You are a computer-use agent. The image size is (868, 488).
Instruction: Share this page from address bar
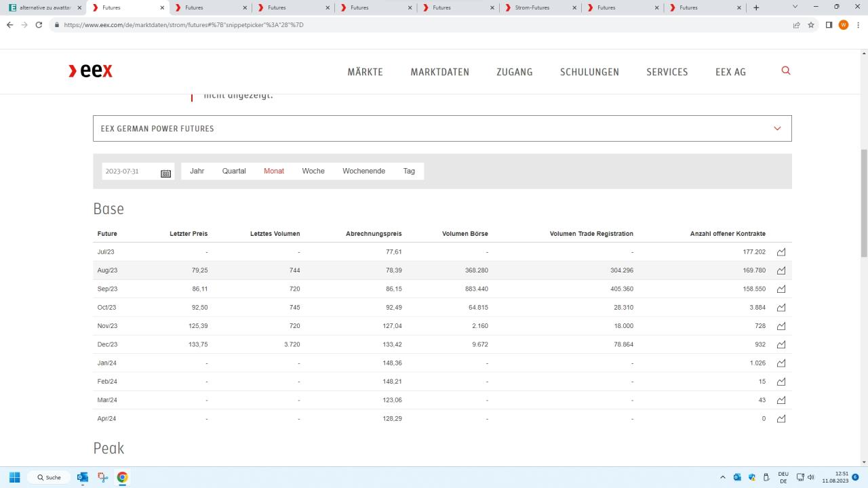(x=796, y=24)
